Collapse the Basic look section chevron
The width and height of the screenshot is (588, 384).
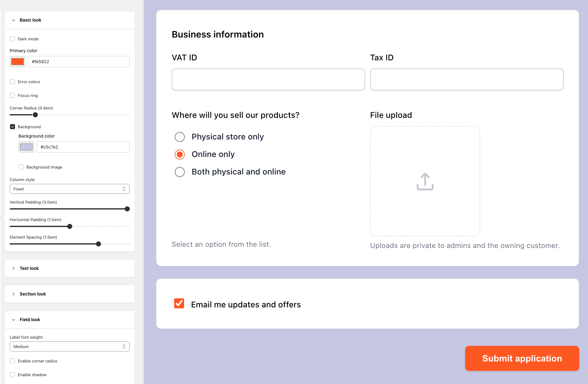(x=13, y=20)
